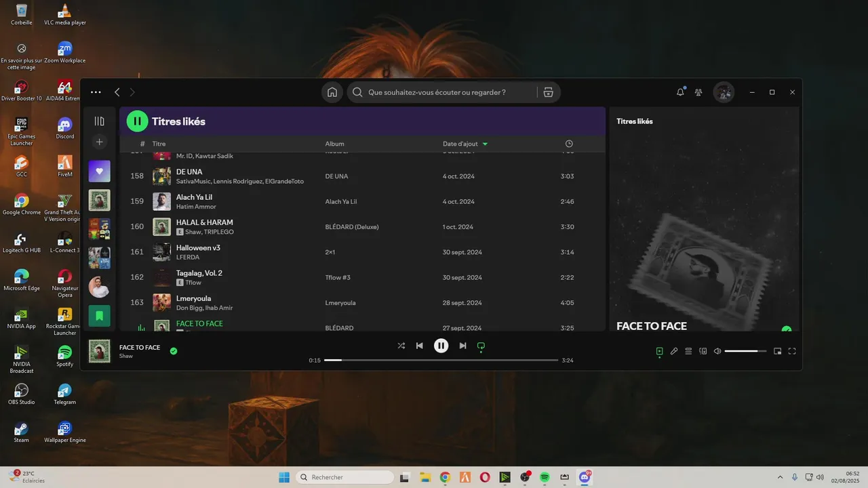Toggle repeat mode

click(x=481, y=346)
